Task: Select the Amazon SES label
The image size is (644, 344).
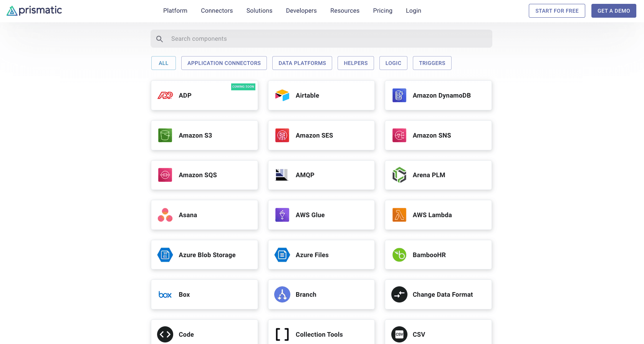Action: (x=315, y=135)
